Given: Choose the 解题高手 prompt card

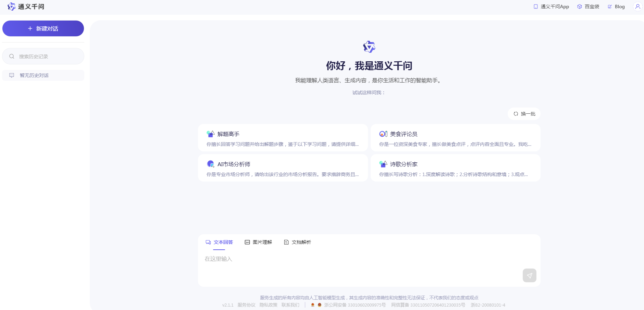Looking at the screenshot, I should tap(283, 138).
